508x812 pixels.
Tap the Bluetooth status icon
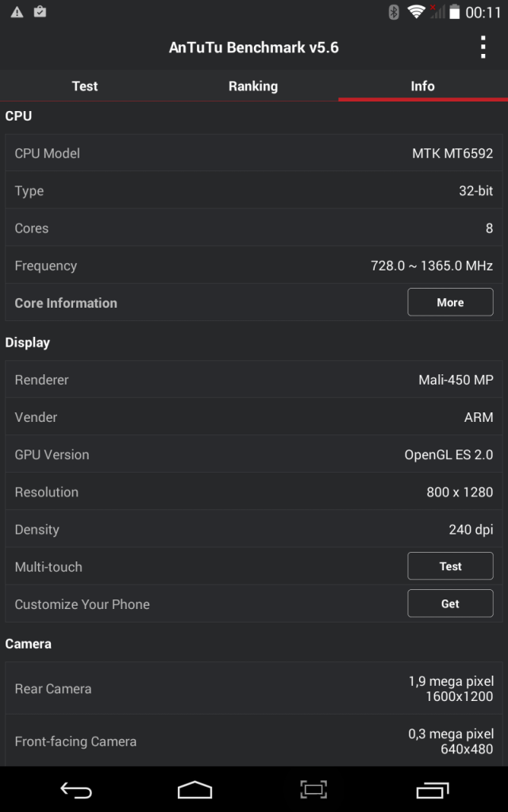coord(394,12)
